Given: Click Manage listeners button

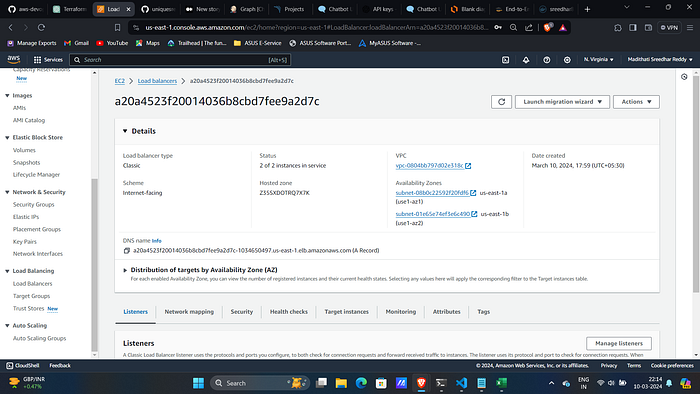Looking at the screenshot, I should pos(619,344).
